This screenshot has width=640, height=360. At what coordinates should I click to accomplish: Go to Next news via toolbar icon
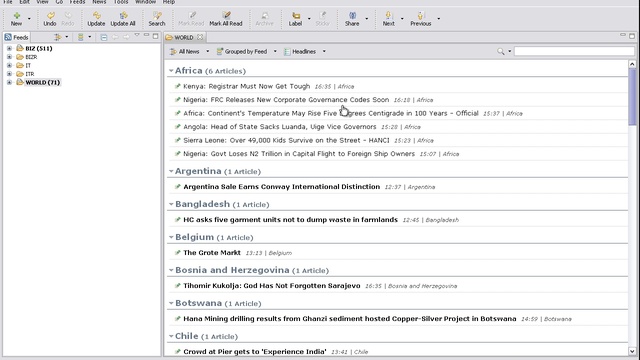(x=388, y=16)
